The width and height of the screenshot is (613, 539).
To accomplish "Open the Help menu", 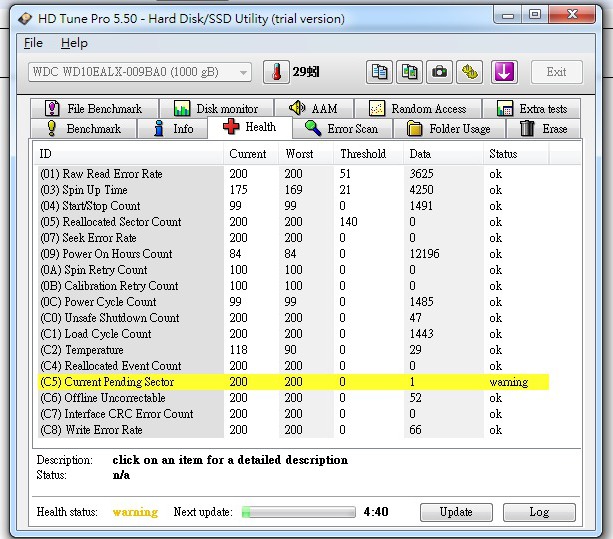I will pyautogui.click(x=74, y=43).
